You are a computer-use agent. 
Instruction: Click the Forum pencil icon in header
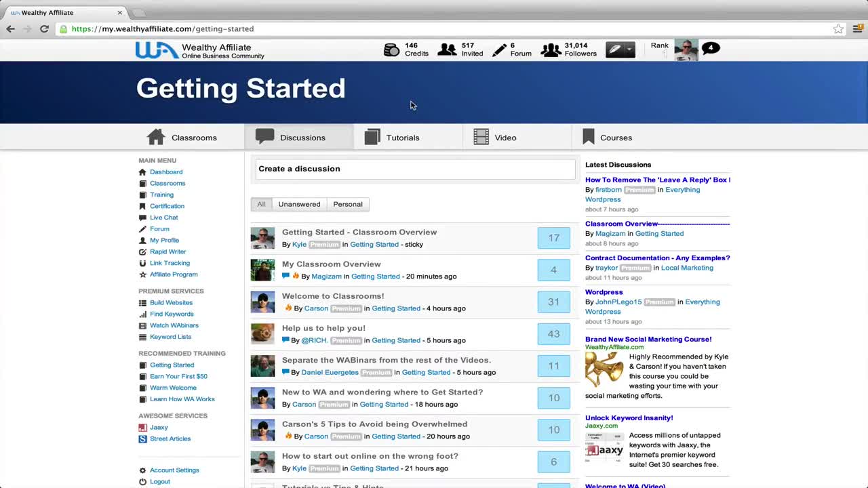[x=500, y=49]
